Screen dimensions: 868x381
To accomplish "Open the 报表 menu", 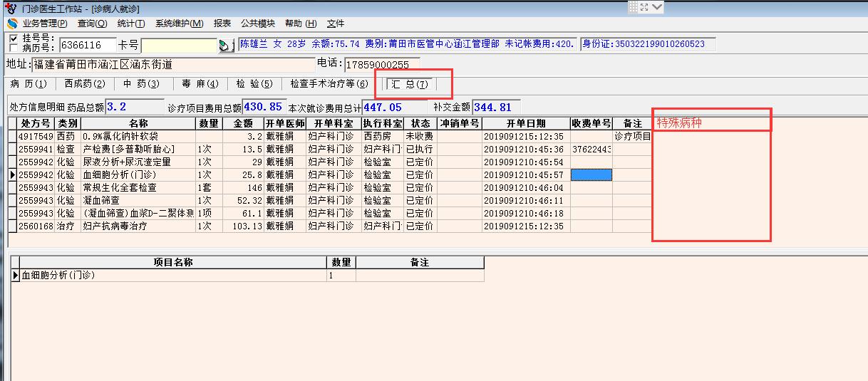I will [x=222, y=24].
